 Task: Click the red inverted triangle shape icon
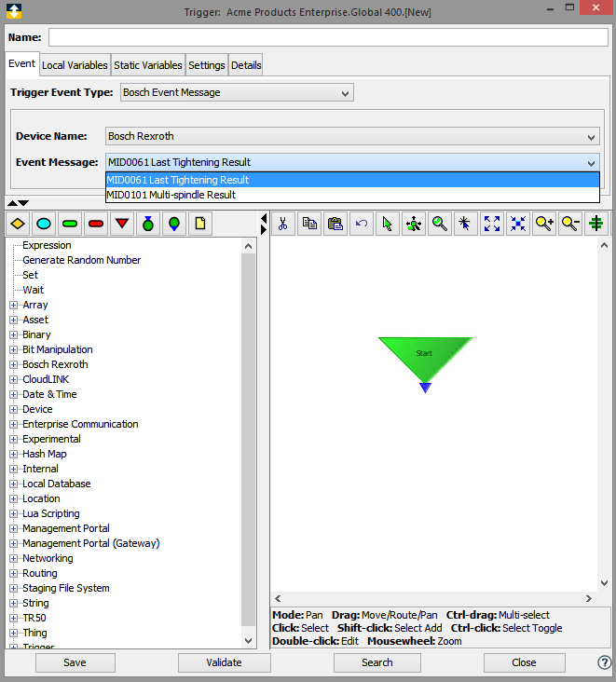pyautogui.click(x=121, y=224)
